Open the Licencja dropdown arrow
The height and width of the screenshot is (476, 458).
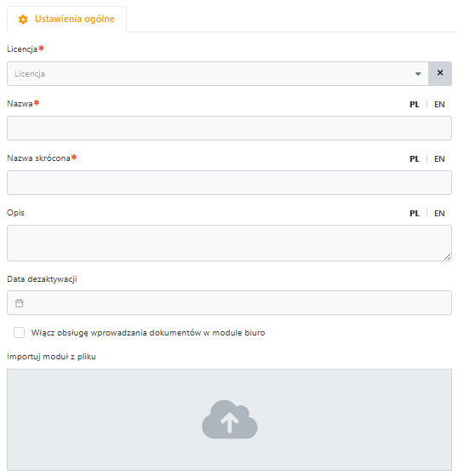(x=418, y=74)
